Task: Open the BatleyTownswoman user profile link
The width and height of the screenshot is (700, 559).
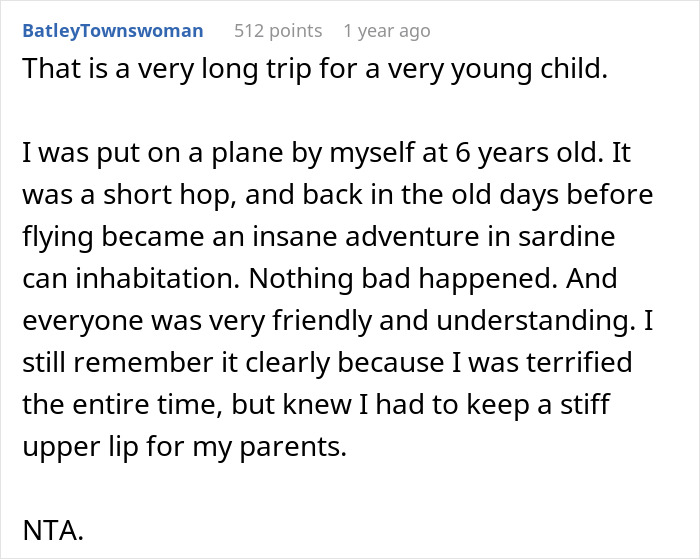Action: point(112,31)
